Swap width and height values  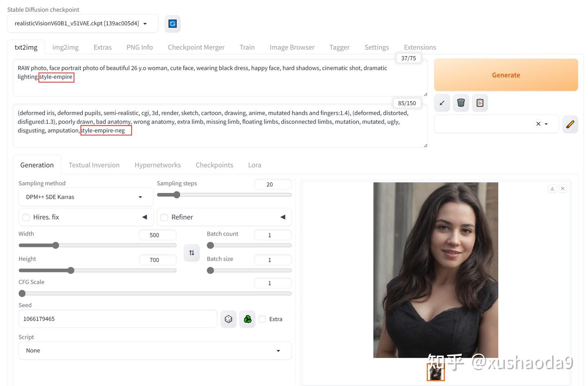click(192, 253)
